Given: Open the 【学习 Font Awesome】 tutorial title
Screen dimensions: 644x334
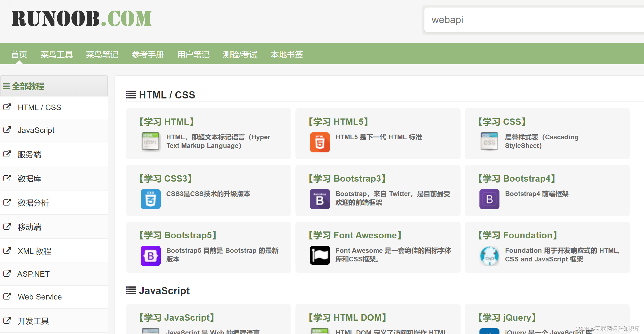Looking at the screenshot, I should point(355,235).
